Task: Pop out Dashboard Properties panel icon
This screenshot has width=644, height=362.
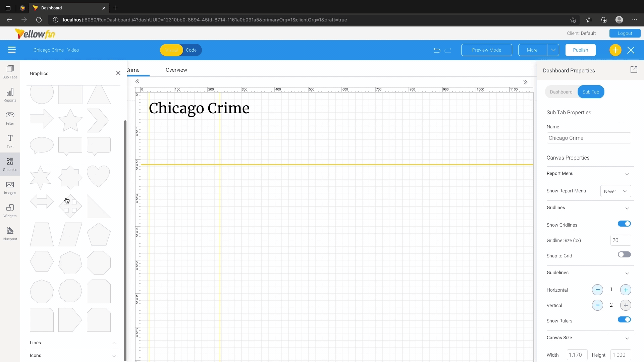Action: 634,70
